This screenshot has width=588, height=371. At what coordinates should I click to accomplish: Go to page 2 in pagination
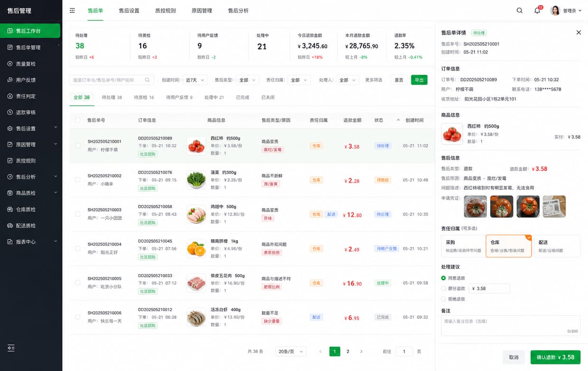point(348,352)
